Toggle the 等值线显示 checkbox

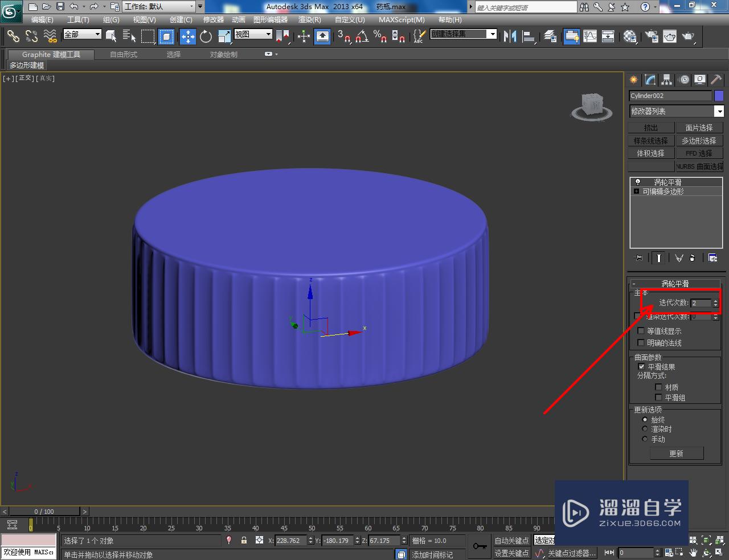(x=641, y=331)
